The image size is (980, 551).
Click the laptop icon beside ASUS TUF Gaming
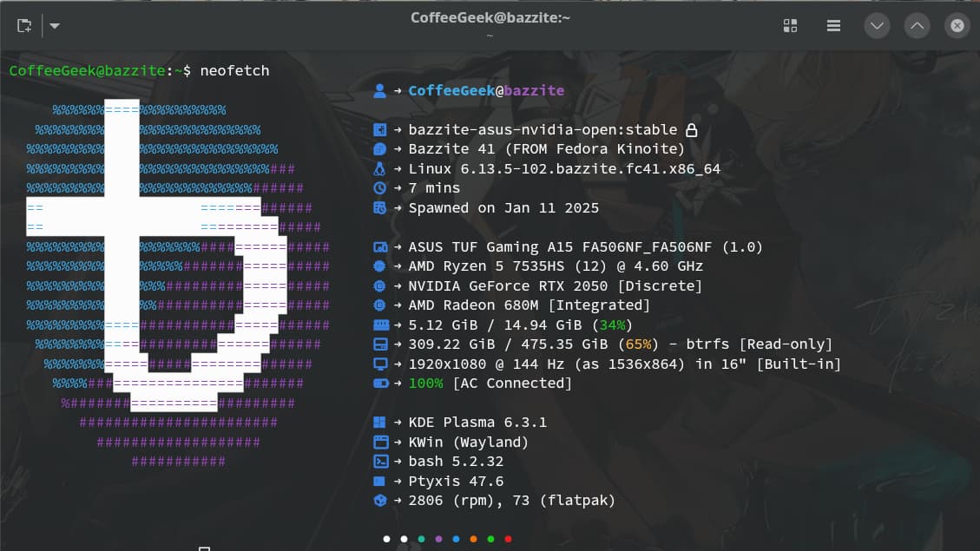click(380, 247)
